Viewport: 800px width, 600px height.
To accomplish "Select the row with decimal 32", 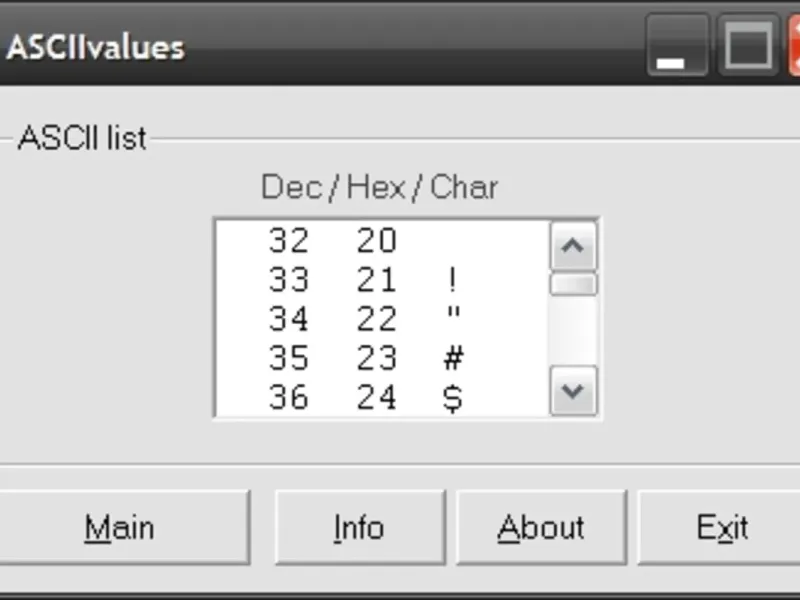I will click(x=380, y=241).
